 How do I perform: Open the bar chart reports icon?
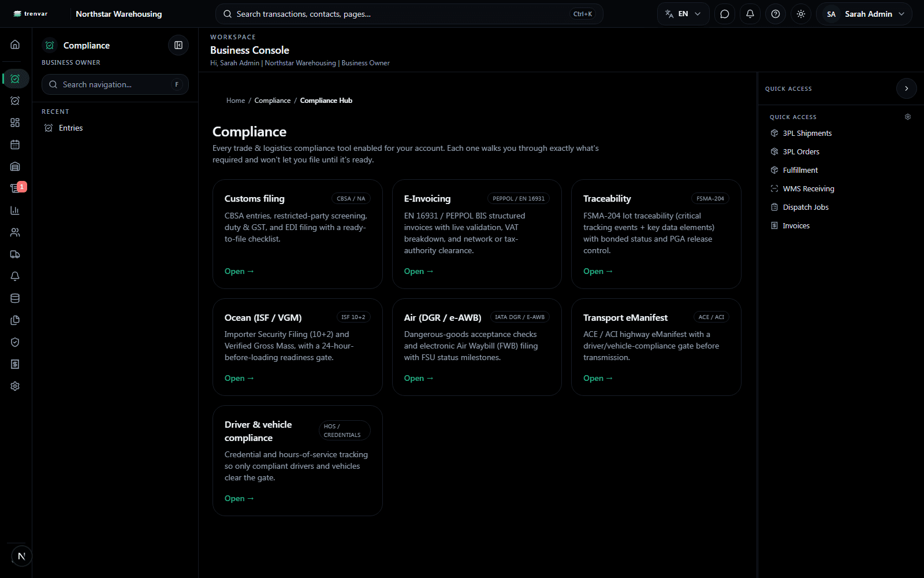(x=15, y=210)
